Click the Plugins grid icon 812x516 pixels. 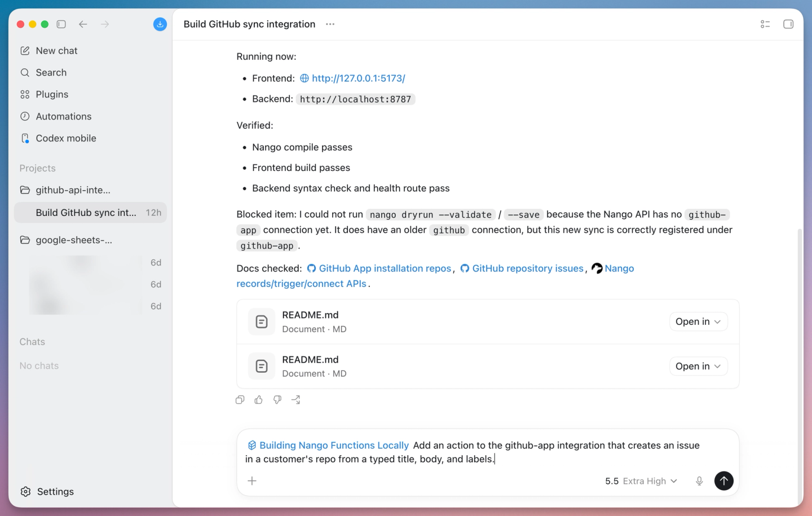(25, 94)
